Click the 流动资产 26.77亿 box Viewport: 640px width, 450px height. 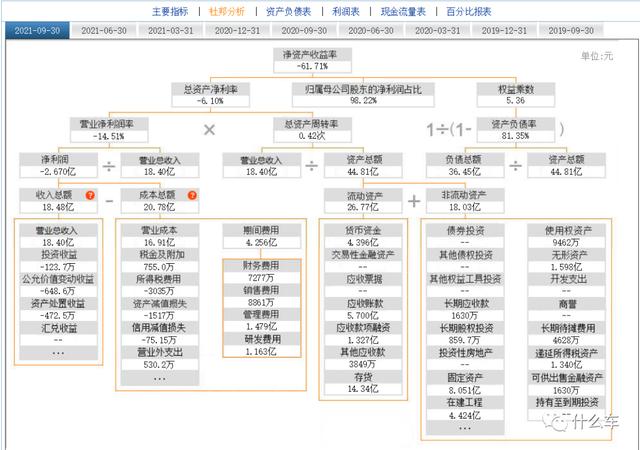(x=363, y=201)
